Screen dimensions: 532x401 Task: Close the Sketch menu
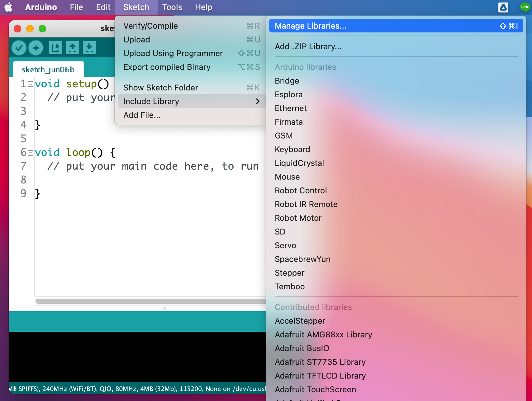(136, 7)
